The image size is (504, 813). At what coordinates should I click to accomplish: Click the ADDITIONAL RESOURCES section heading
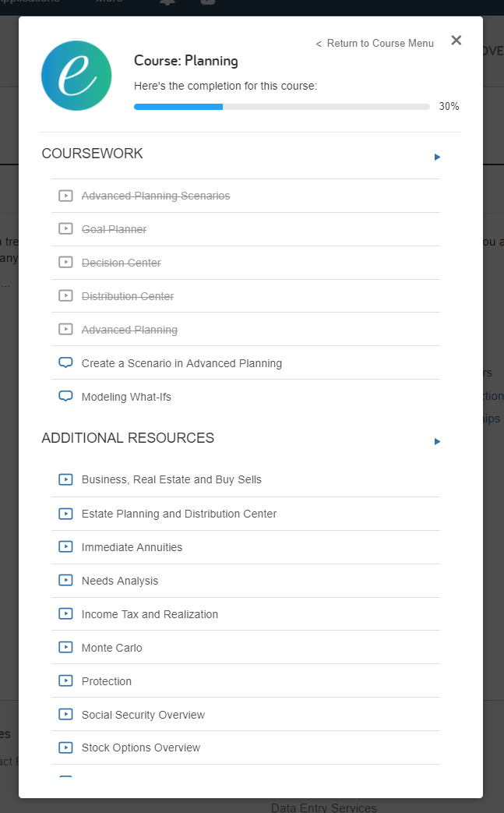click(128, 438)
